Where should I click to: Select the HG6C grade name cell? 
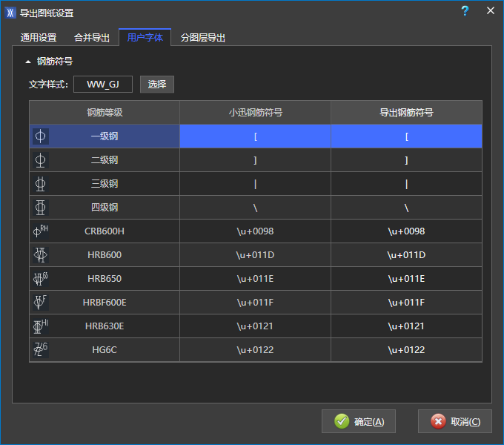(x=105, y=350)
